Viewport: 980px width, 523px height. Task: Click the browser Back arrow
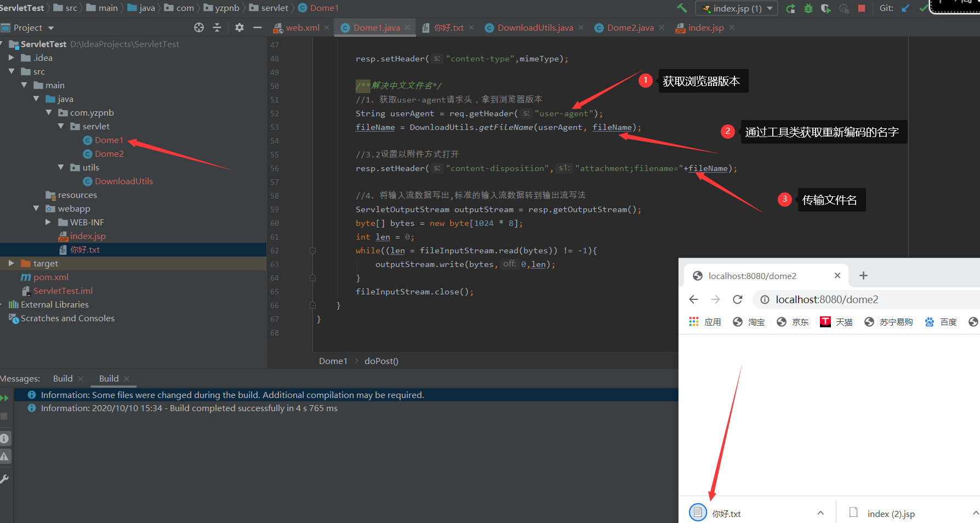[x=693, y=299]
